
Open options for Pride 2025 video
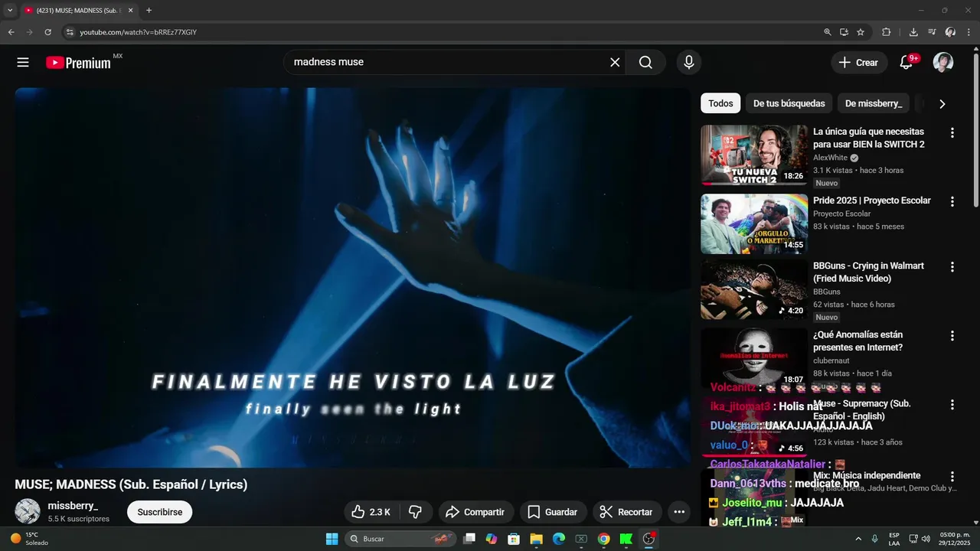pos(952,201)
